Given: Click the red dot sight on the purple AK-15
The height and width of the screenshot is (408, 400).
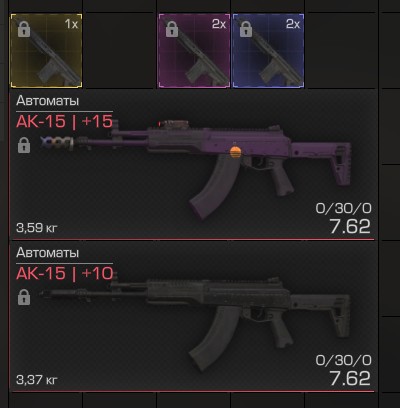Looking at the screenshot, I should 174,123.
